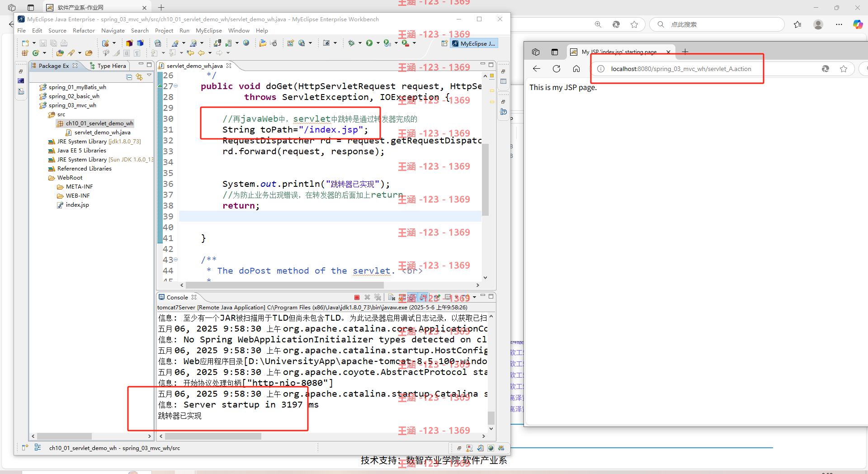The width and height of the screenshot is (868, 474).
Task: Open console view dropdown arrow
Action: tap(474, 297)
